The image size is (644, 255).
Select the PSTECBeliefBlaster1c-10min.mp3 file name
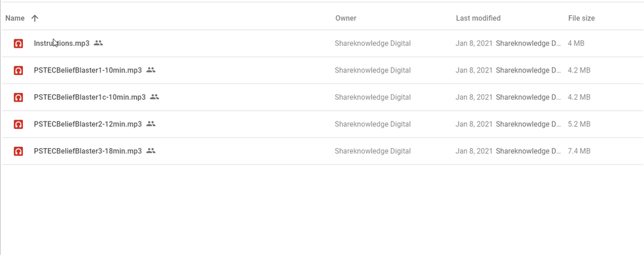pos(89,97)
